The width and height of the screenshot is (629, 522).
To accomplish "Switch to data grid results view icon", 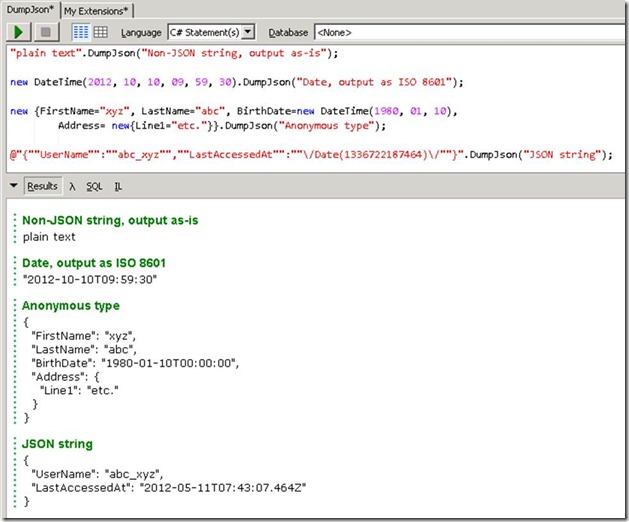I will [101, 32].
